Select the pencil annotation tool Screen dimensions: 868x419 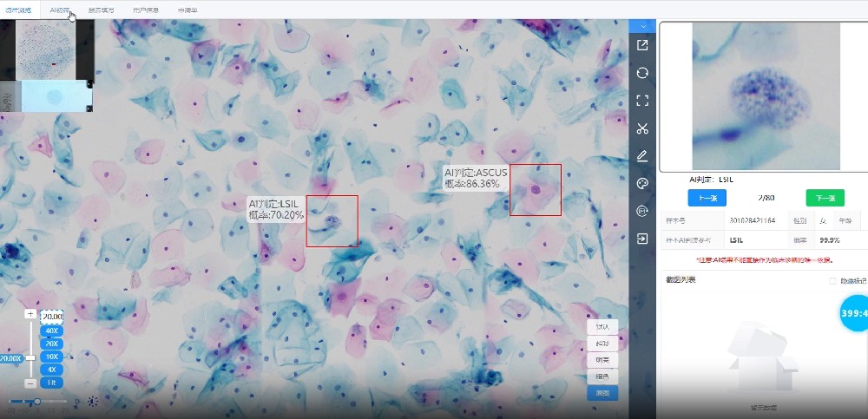pyautogui.click(x=642, y=156)
